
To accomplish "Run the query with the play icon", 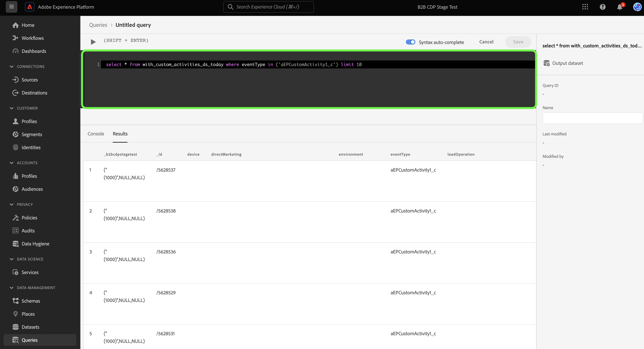I will pyautogui.click(x=93, y=42).
